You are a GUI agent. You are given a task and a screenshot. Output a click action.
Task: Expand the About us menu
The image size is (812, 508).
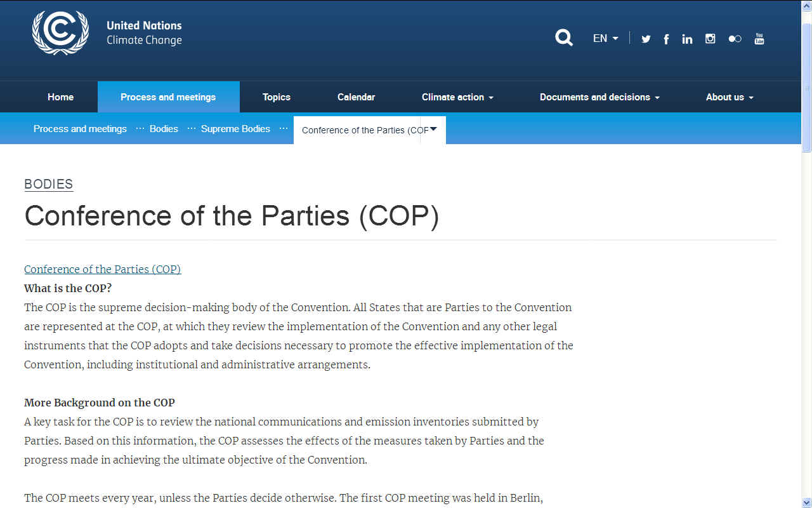click(x=730, y=97)
